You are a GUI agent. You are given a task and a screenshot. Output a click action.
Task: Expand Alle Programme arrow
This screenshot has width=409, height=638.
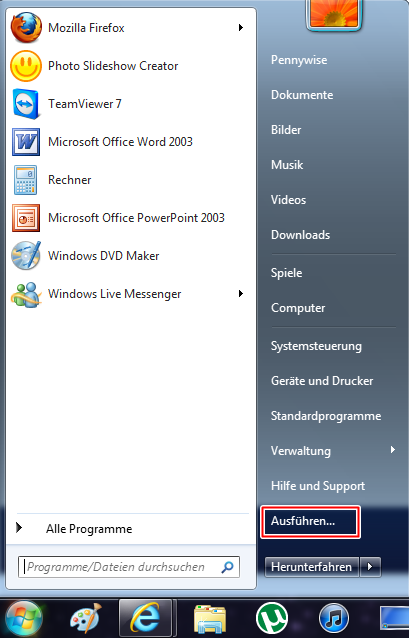tap(19, 528)
